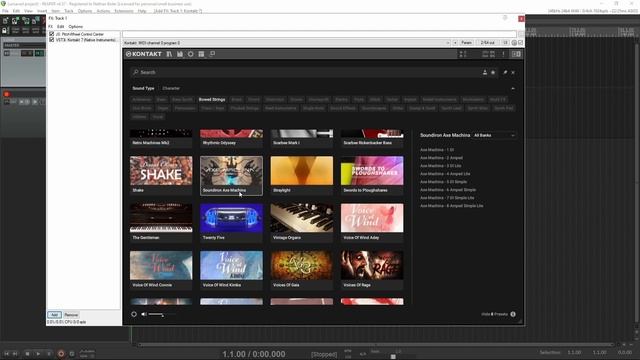Viewport: 640px width, 360px height.
Task: Toggle VST3i Kontakt 7 checkbox
Action: (x=51, y=40)
